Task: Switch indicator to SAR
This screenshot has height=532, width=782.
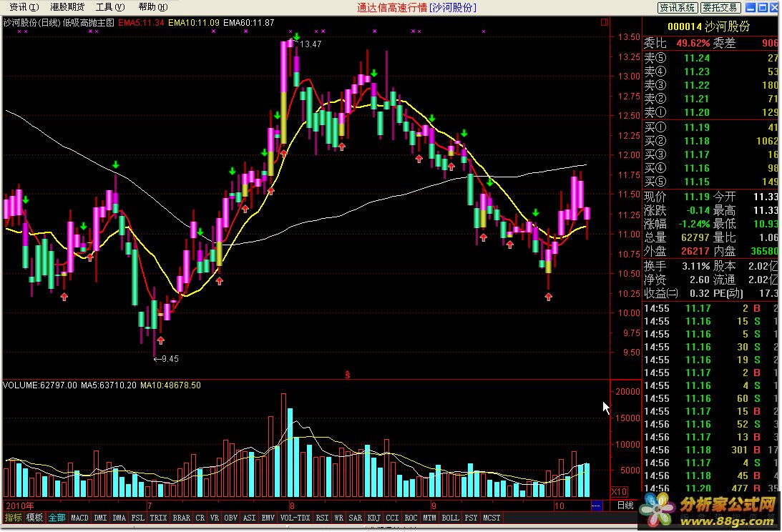Action: click(355, 518)
